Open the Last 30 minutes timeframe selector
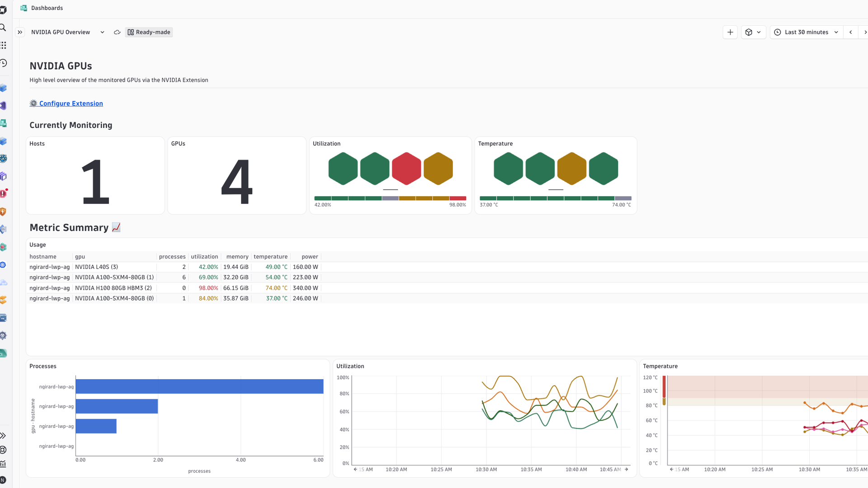 (x=807, y=32)
